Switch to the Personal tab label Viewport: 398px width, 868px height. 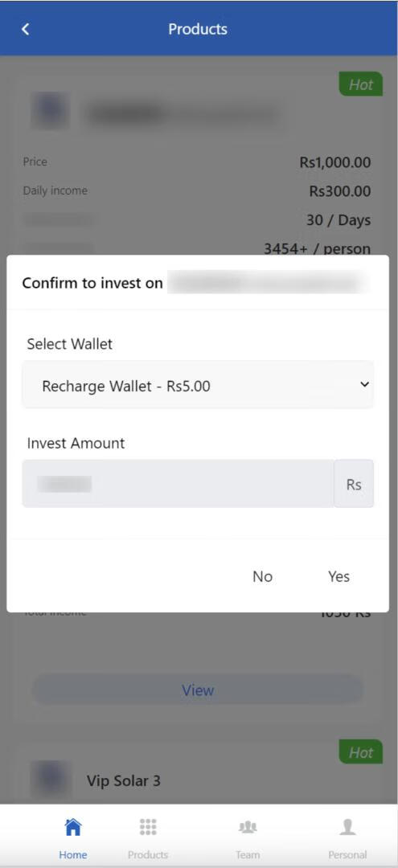(x=347, y=854)
